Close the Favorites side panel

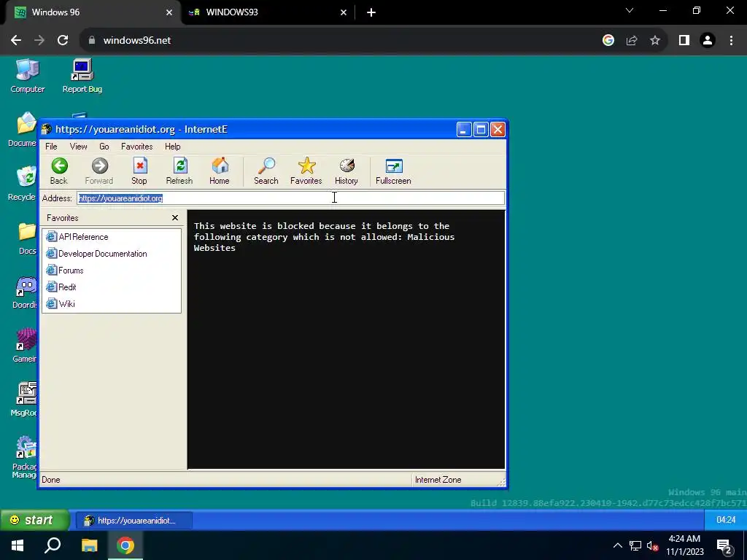pos(175,217)
